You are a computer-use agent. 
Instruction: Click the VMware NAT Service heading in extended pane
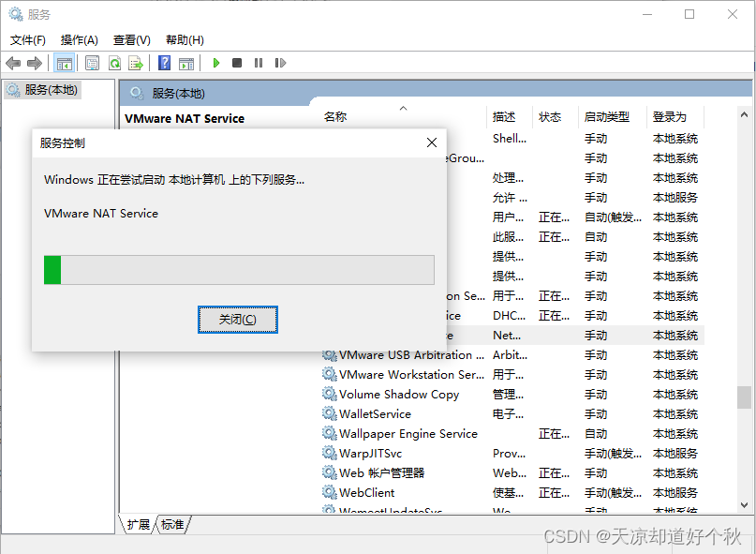[x=185, y=119]
